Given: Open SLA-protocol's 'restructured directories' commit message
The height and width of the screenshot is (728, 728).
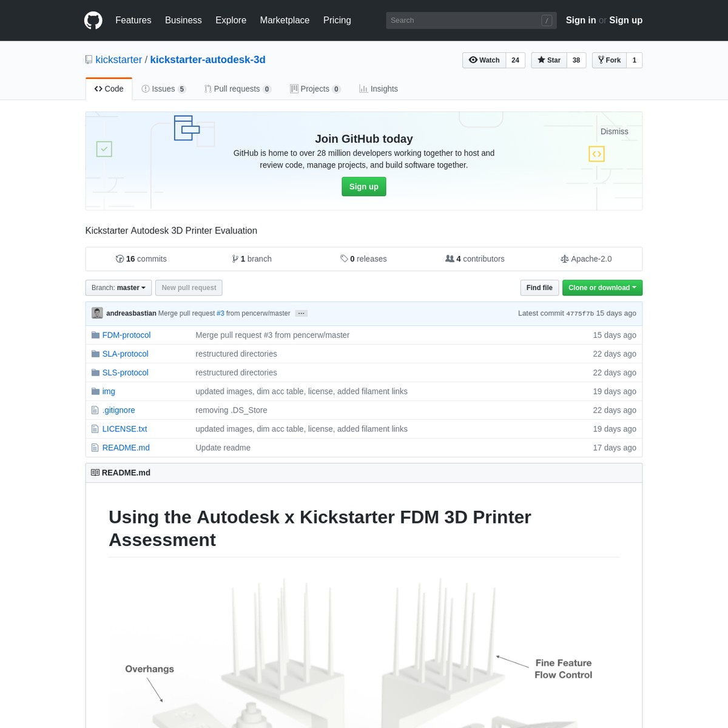Looking at the screenshot, I should (x=236, y=354).
